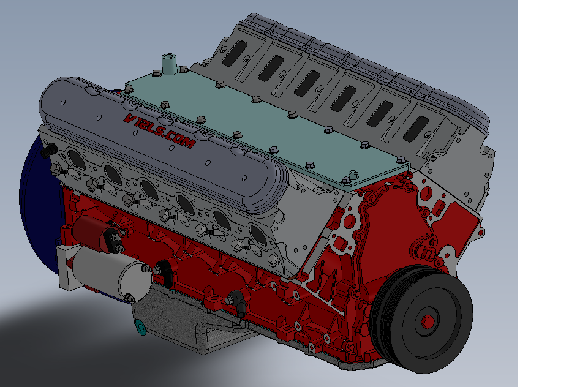Viewport: 588px width, 387px height.
Task: Click the V12LS.COM text on valve cover
Action: [159, 131]
